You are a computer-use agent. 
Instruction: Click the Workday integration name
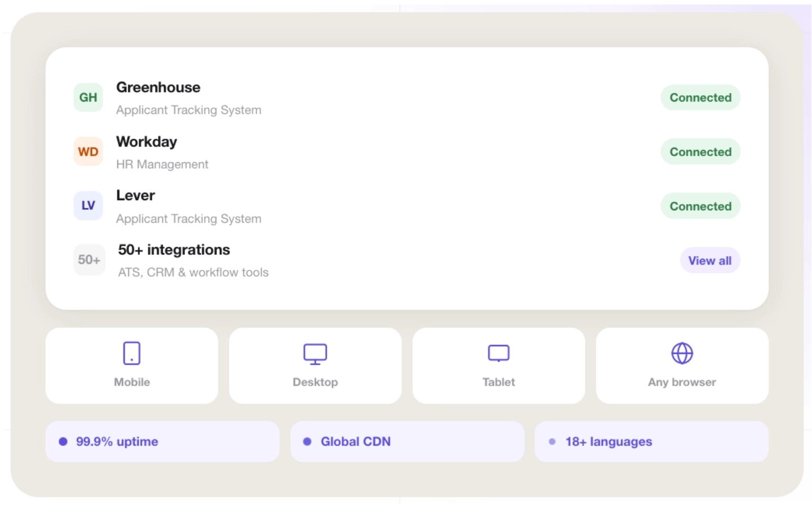(147, 141)
